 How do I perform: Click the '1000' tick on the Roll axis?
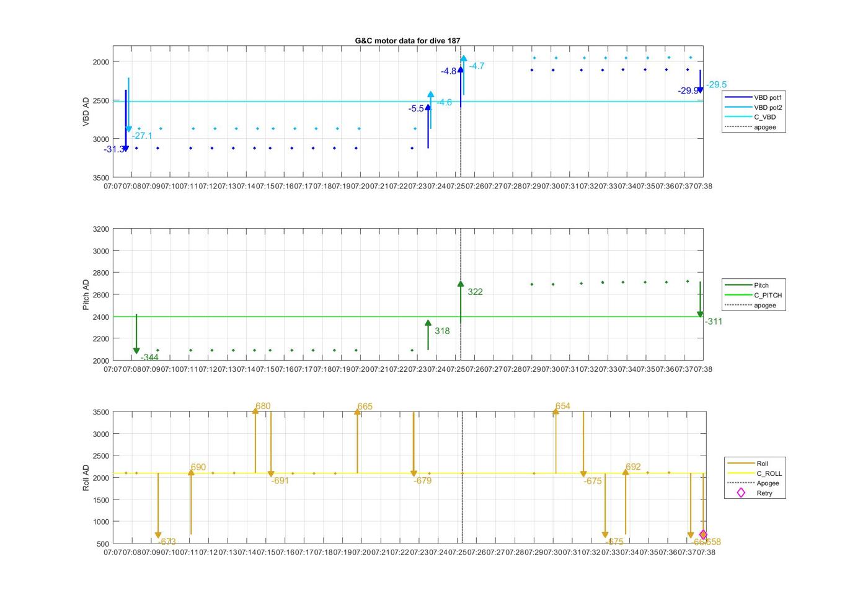click(100, 522)
